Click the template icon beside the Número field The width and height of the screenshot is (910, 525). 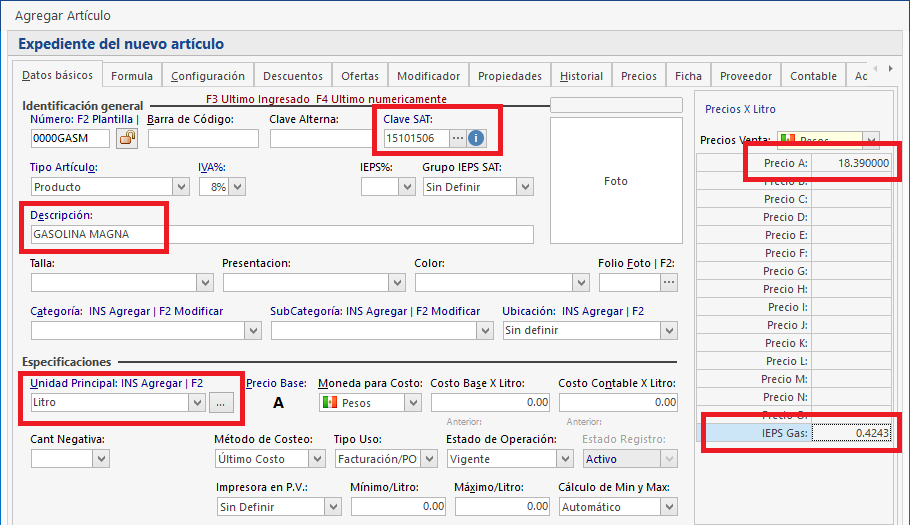tap(127, 138)
